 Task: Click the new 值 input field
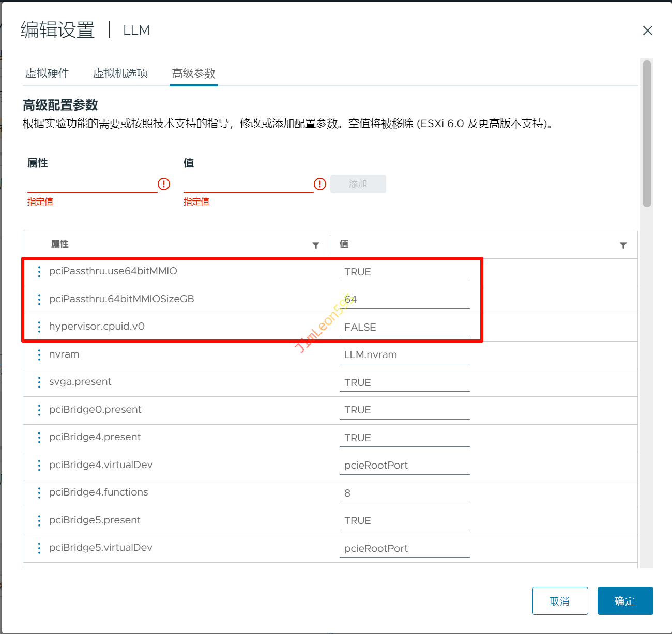[248, 184]
